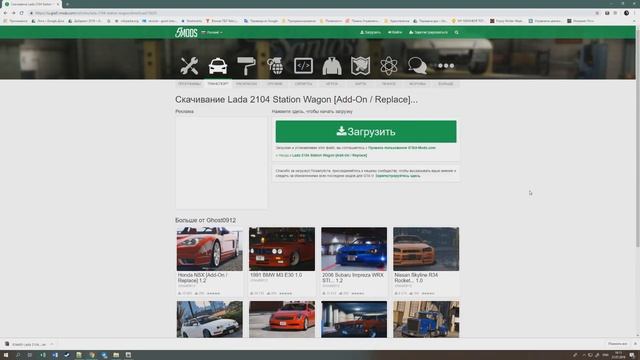Click the green Загрузить download button

click(x=366, y=131)
